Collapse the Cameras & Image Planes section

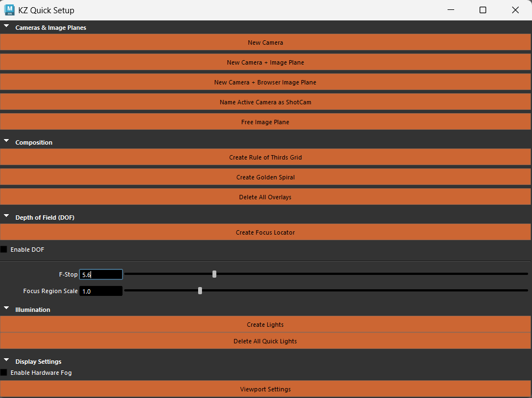[x=6, y=25]
